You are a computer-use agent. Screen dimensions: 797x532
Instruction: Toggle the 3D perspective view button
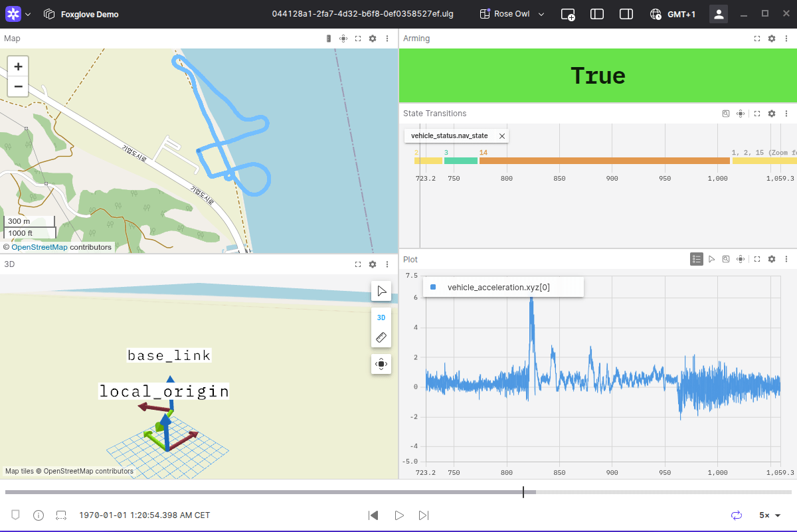(x=381, y=317)
